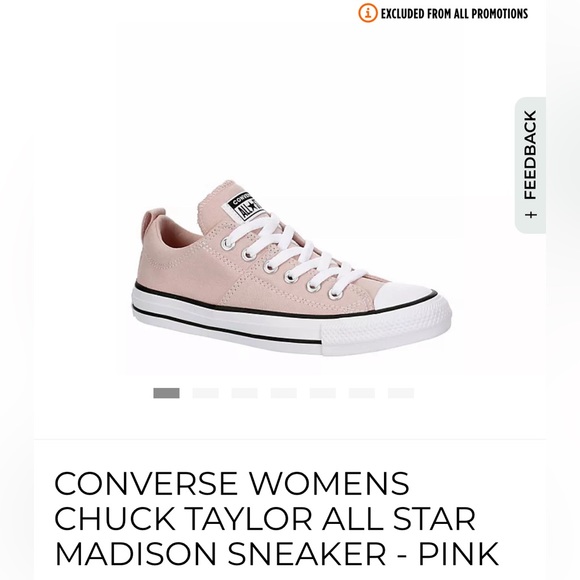Select the first (active) image indicator

pyautogui.click(x=166, y=393)
